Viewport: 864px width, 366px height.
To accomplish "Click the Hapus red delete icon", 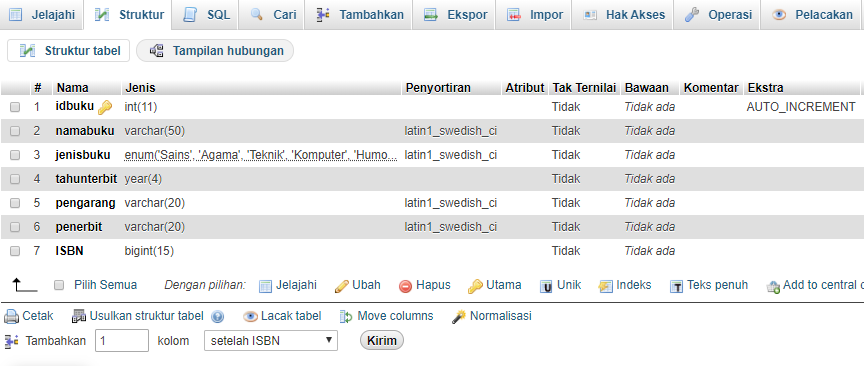I will 406,286.
